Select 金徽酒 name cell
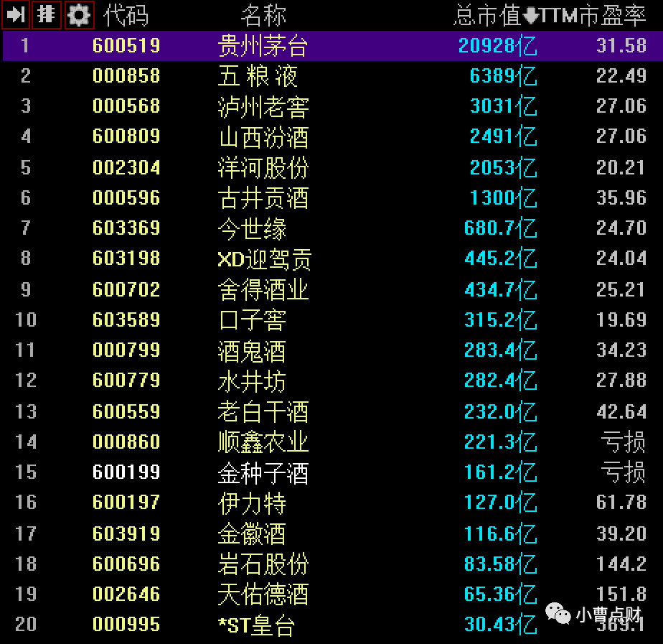Viewport: 663px width, 644px height. pyautogui.click(x=252, y=533)
